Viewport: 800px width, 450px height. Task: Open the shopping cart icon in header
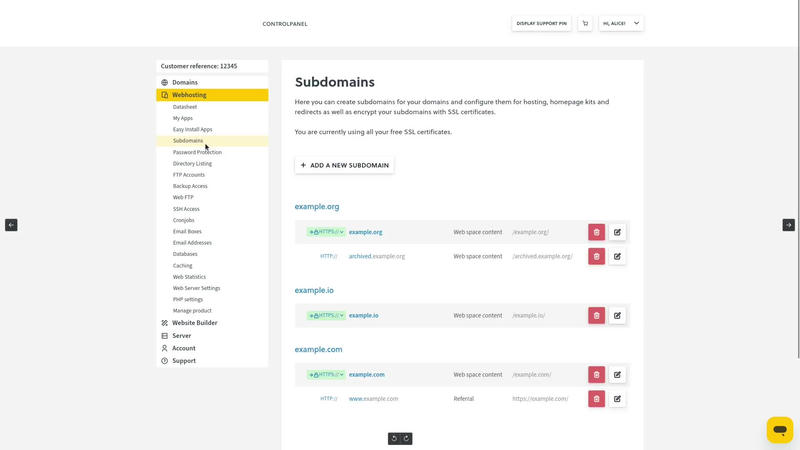(x=585, y=23)
